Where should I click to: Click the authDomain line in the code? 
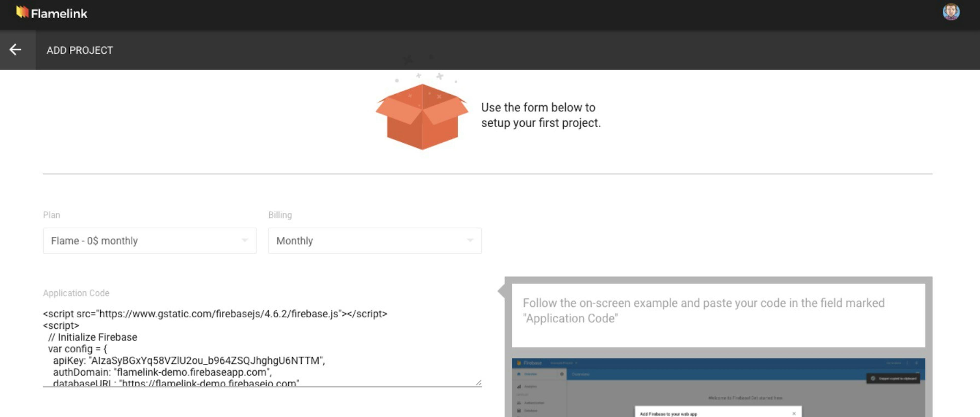tap(162, 372)
